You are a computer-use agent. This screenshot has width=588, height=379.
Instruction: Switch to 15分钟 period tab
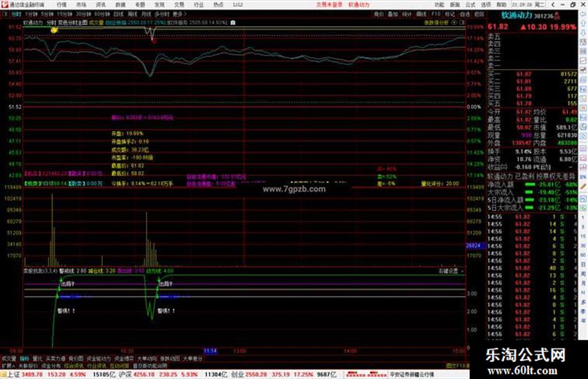pos(65,14)
